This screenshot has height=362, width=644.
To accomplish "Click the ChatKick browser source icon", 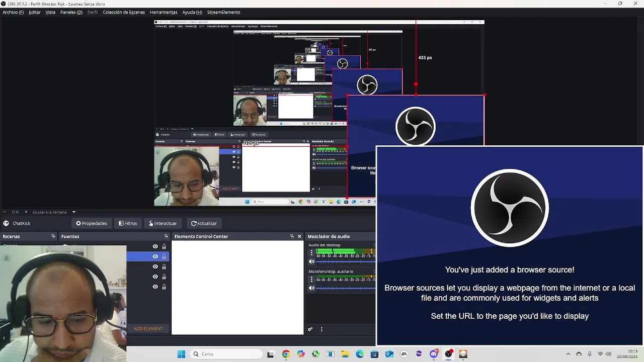I will 6,223.
